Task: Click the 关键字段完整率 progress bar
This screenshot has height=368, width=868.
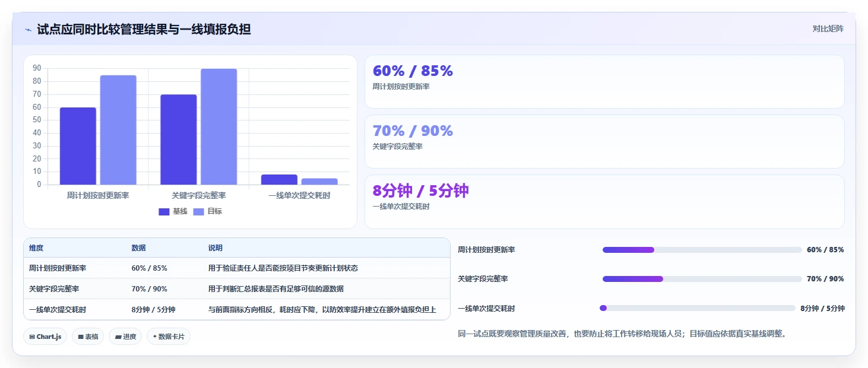Action: click(702, 279)
